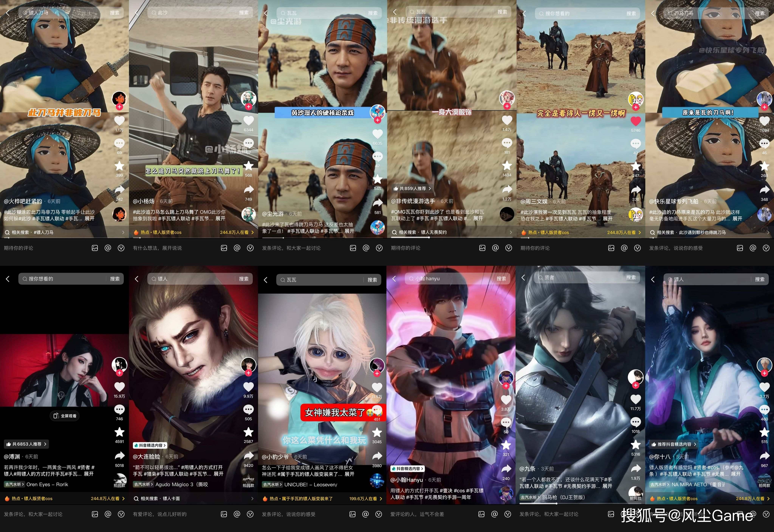Tap @ mention icon in "有爱评论，说点儿好听的" bar
The height and width of the screenshot is (532, 774).
click(237, 514)
